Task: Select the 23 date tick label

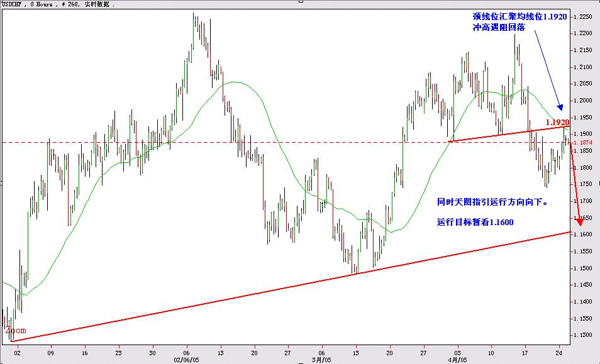Action: pos(119,353)
